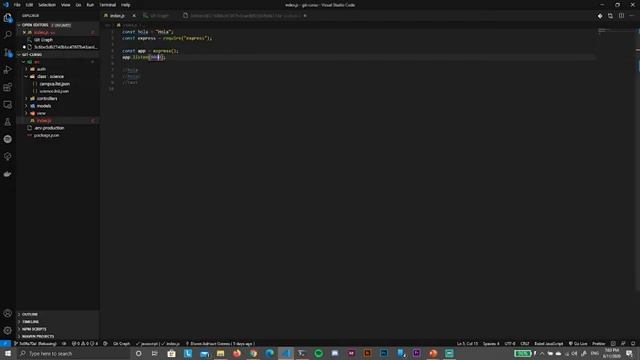Open the Source Control view
Screen dimensions: 640x360
coord(8,53)
